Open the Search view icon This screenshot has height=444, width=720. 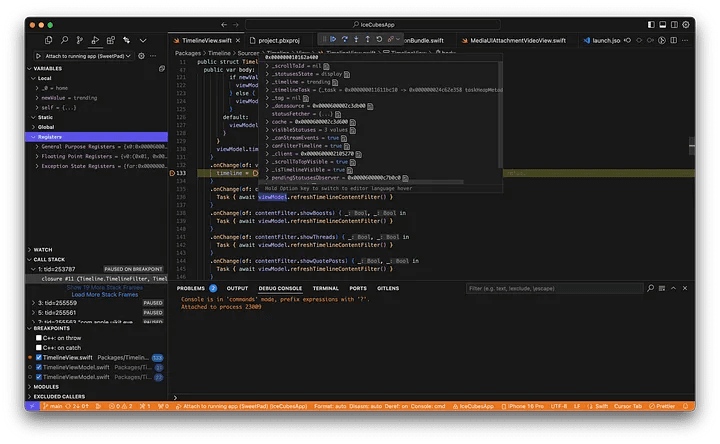click(x=64, y=40)
